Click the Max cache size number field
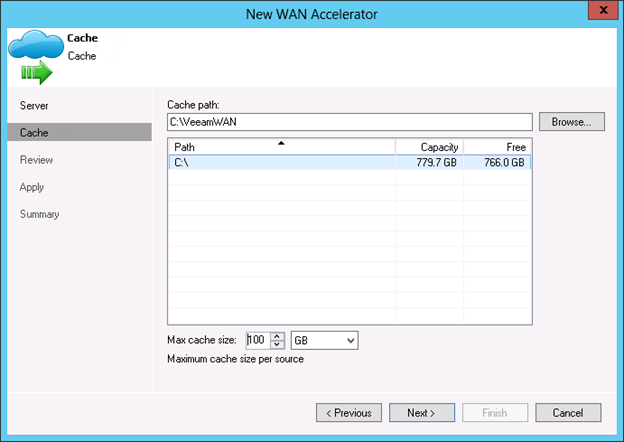624x442 pixels. click(x=258, y=340)
